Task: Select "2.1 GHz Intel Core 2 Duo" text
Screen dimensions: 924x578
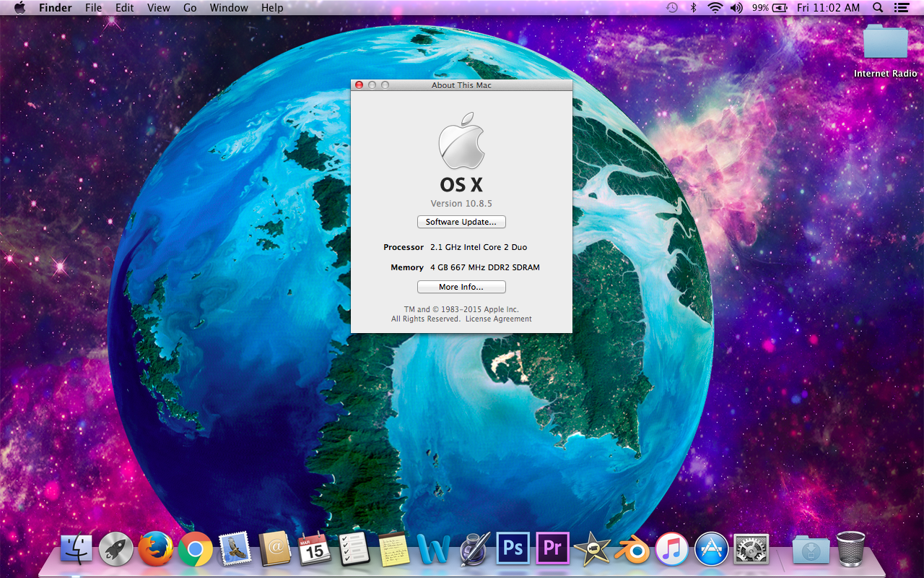Action: pyautogui.click(x=479, y=247)
